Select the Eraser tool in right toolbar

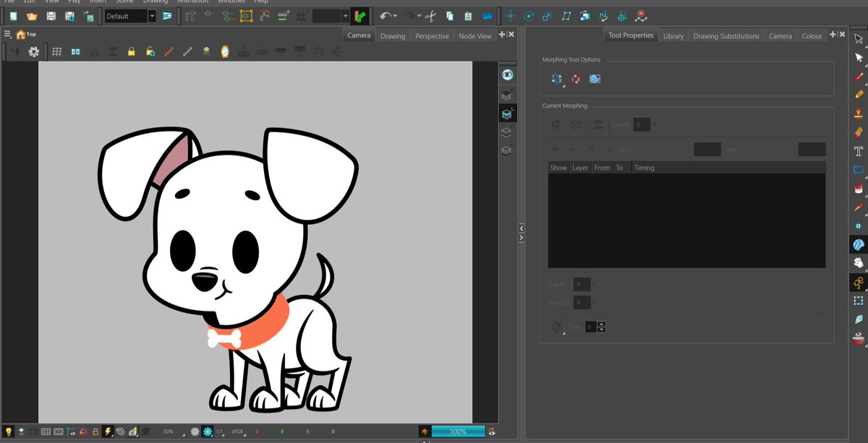[x=859, y=132]
